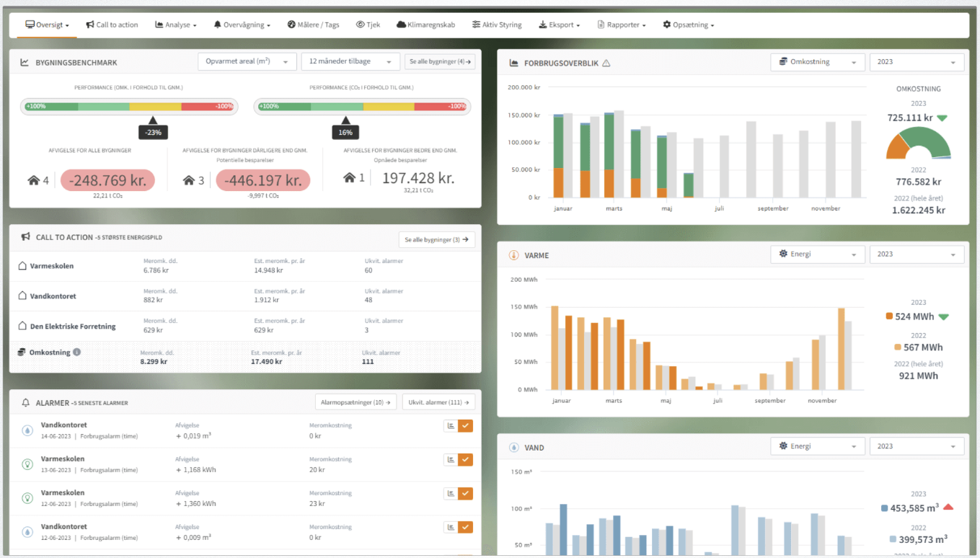Open year 2023 dropdown in Vand panel
The width and height of the screenshot is (980, 558).
coord(917,446)
